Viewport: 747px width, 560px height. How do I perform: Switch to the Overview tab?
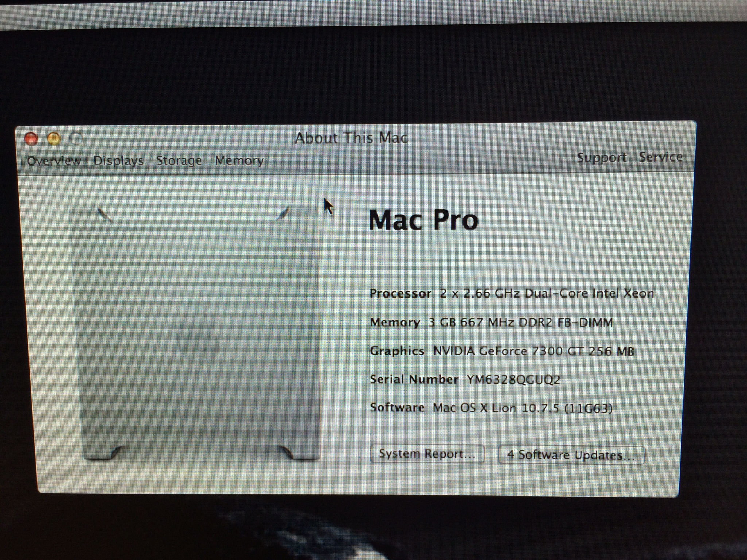(x=54, y=161)
